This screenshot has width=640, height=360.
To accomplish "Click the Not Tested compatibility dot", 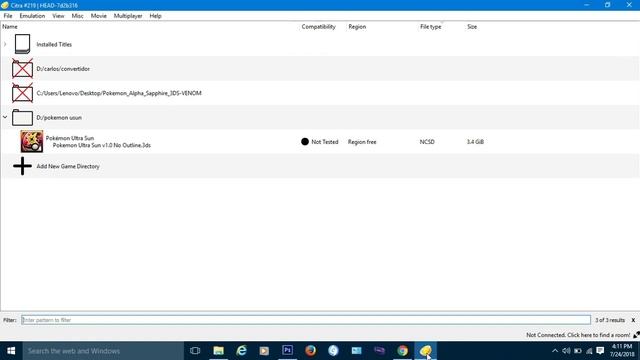I will click(x=305, y=142).
